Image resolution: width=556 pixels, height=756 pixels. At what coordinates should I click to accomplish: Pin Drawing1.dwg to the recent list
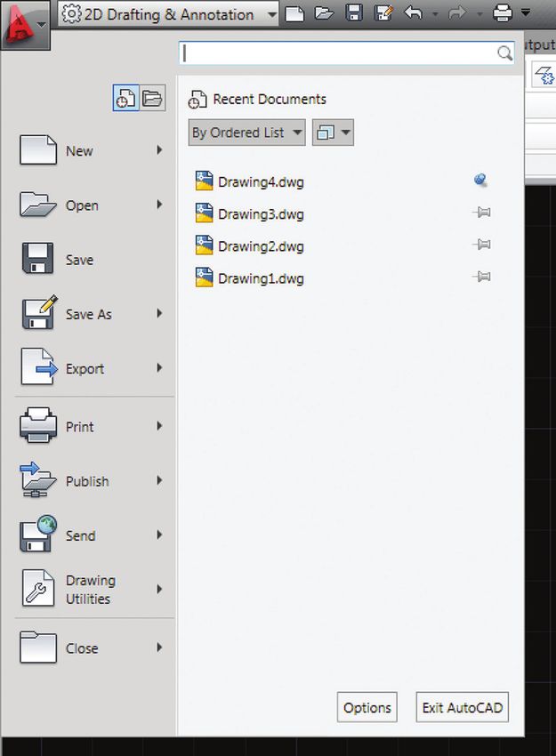[481, 277]
